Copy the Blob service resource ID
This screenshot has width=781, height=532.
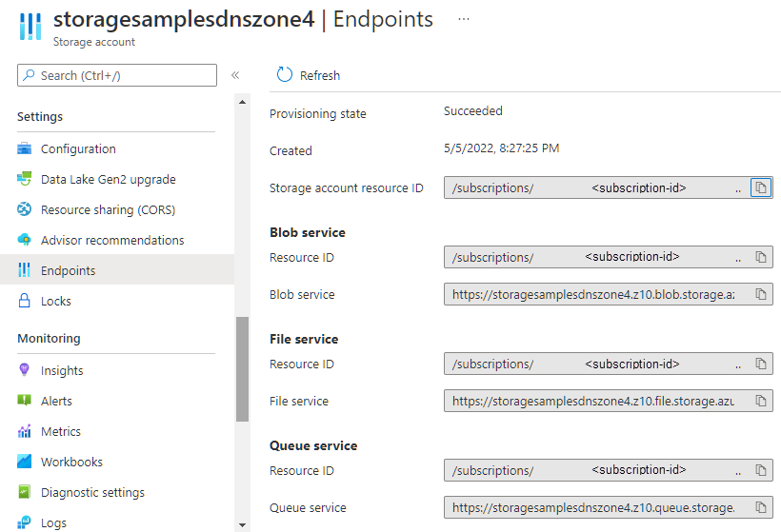click(761, 257)
